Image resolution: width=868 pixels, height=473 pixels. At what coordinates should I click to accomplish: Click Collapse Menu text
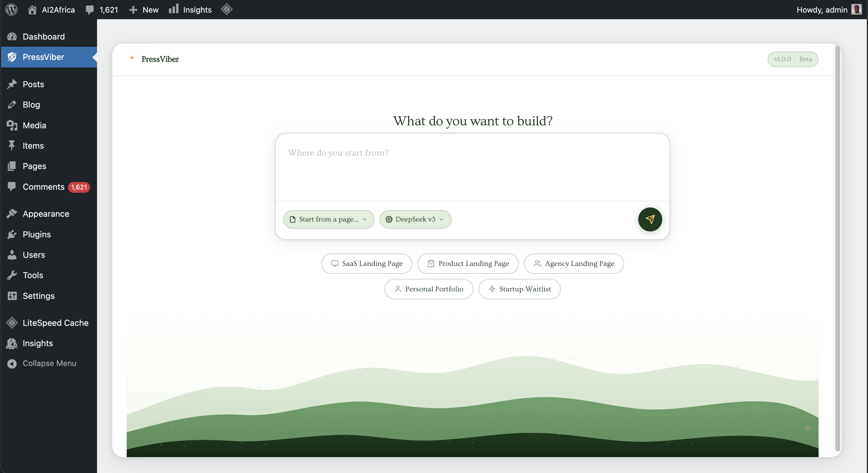(49, 363)
